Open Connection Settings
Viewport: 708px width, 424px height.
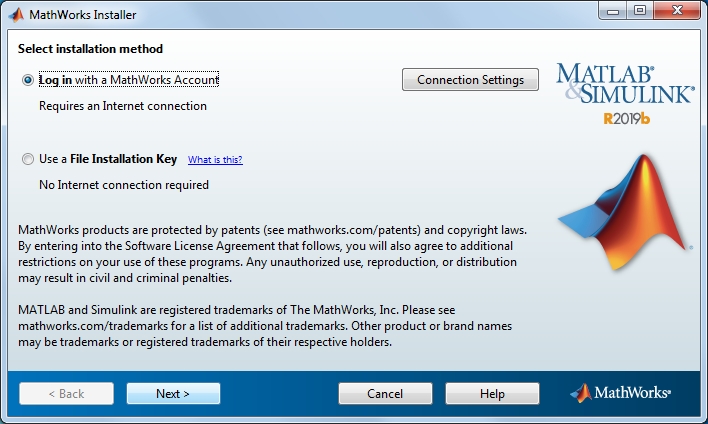pos(470,80)
